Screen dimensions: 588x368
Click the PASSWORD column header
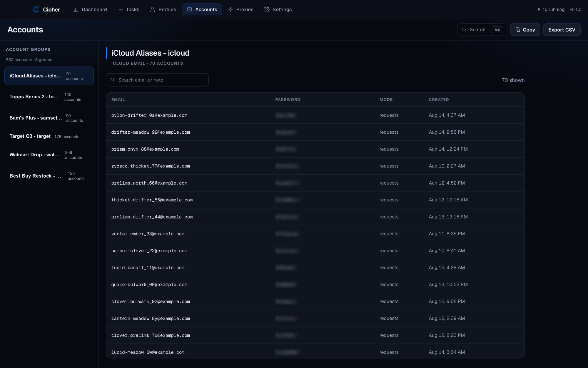(288, 100)
